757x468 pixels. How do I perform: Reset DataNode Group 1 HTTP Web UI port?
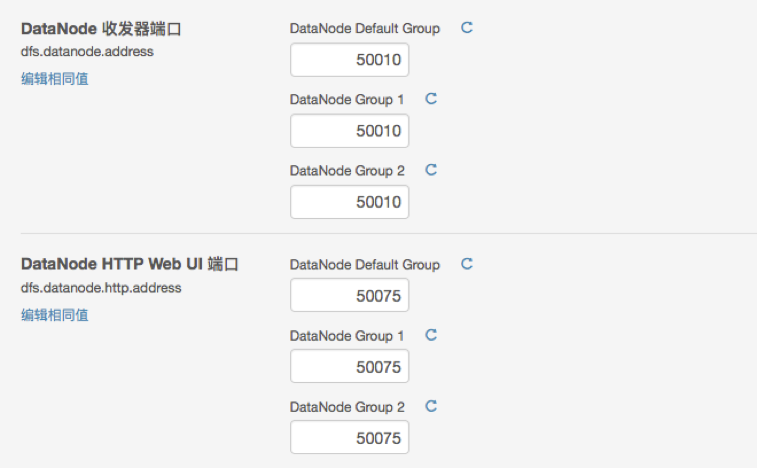tap(431, 335)
